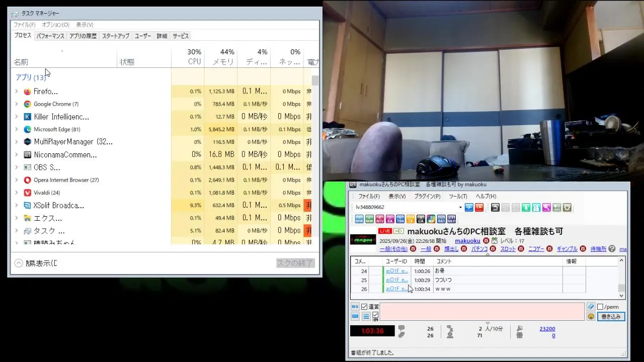Screen dimensions: 644x362
Task: Click the 書き込み post button
Action: click(611, 317)
